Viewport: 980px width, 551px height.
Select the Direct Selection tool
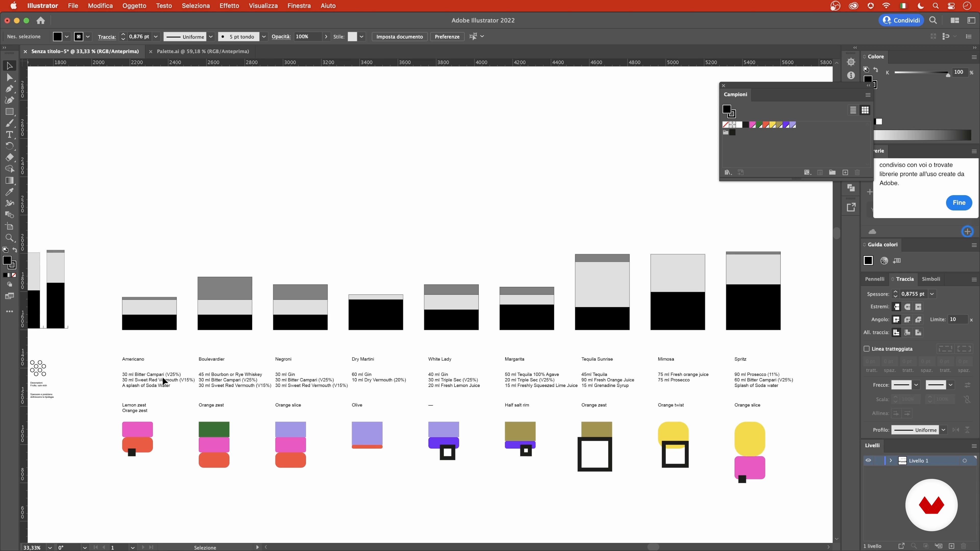[9, 78]
